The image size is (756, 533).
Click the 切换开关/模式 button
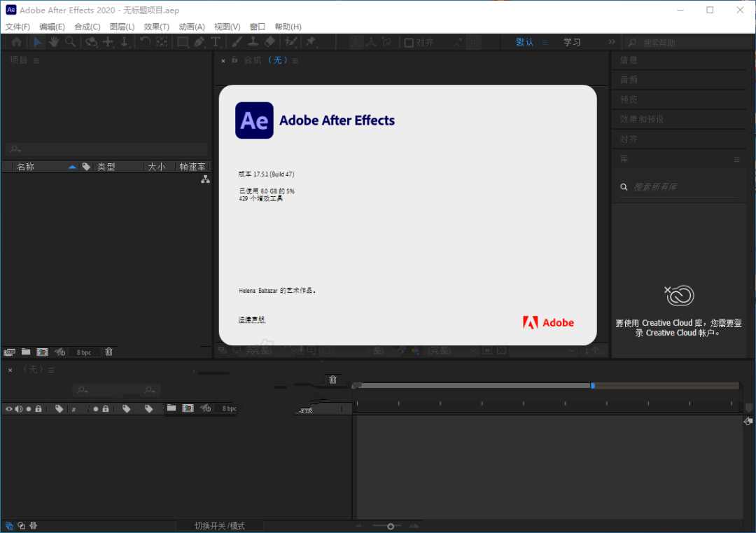coord(220,526)
